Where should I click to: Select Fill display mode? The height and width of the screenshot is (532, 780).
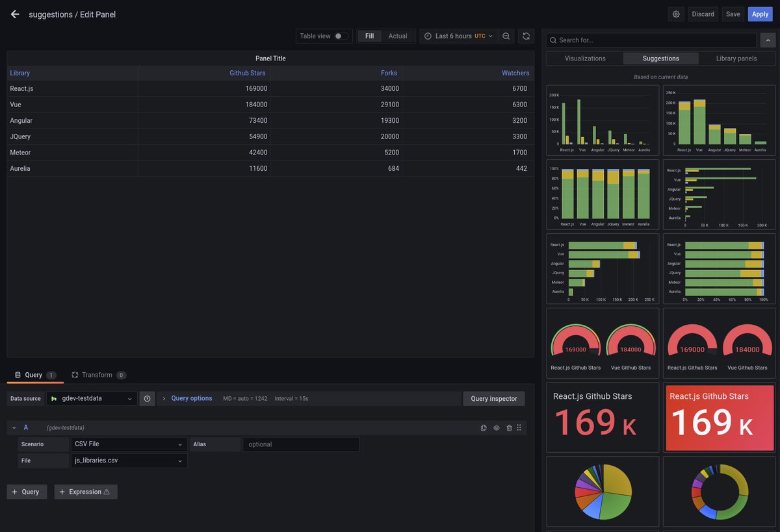click(x=369, y=36)
